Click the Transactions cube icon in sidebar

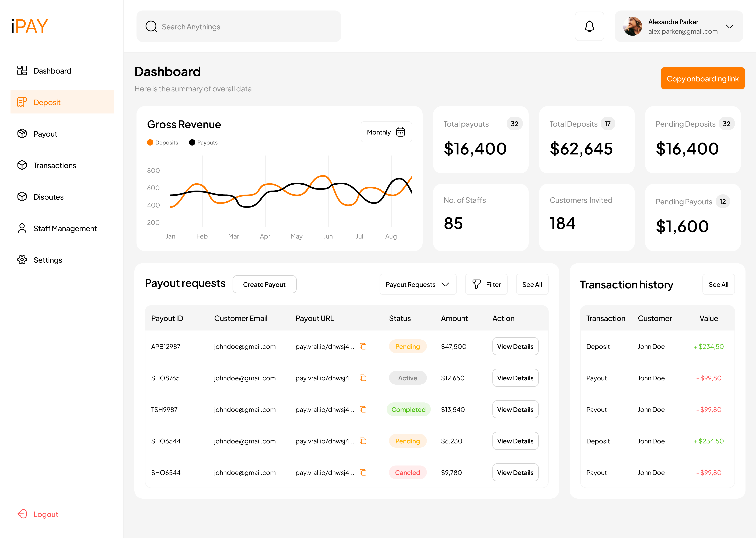point(22,165)
